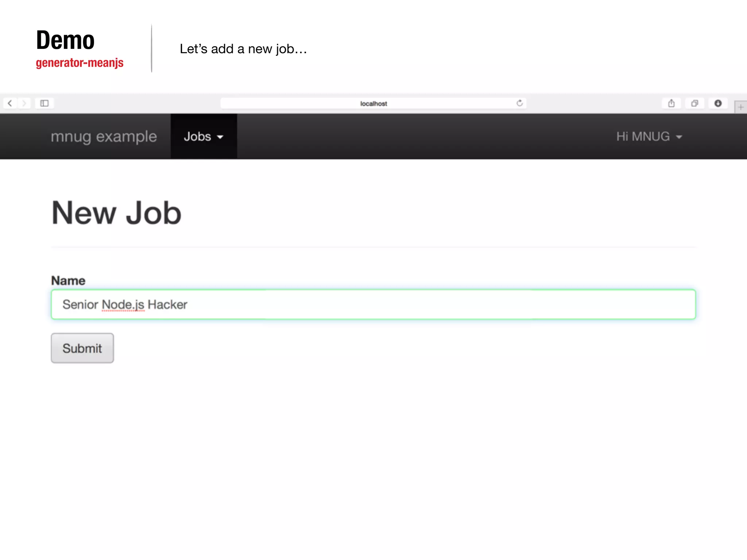
Task: Click the browser forward arrow button
Action: point(24,103)
